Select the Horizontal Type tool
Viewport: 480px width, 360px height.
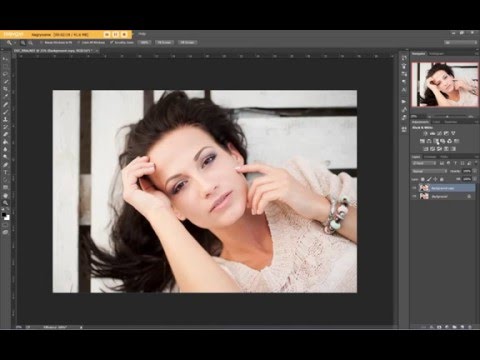coord(5,173)
